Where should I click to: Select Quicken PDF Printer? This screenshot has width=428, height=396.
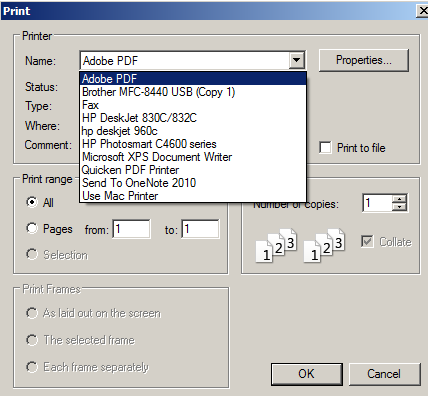(193, 170)
